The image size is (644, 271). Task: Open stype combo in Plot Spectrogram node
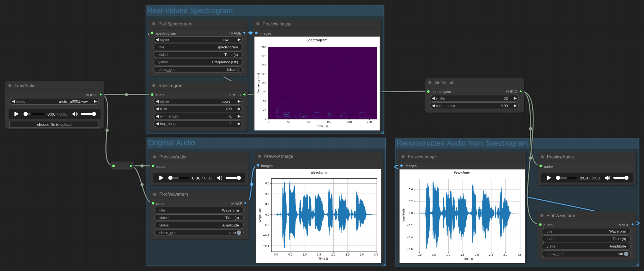tap(198, 40)
